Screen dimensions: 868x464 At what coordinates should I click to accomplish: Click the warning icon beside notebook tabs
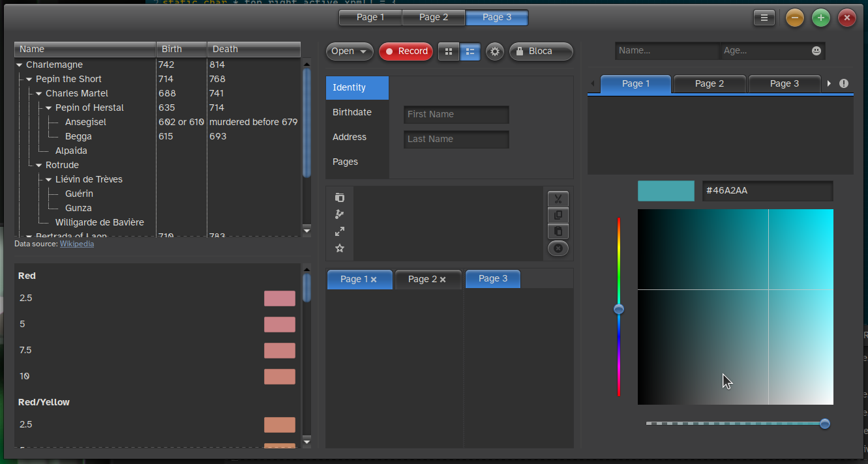click(844, 83)
